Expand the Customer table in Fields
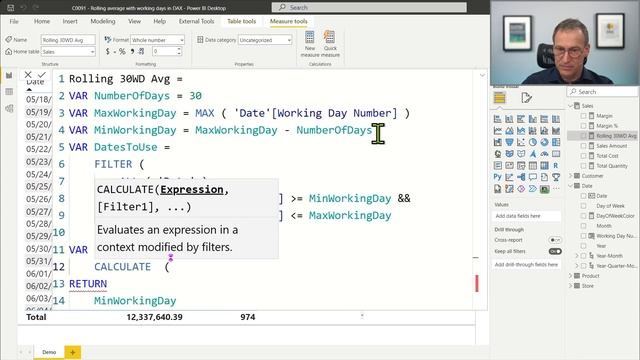640x360 pixels. [571, 176]
